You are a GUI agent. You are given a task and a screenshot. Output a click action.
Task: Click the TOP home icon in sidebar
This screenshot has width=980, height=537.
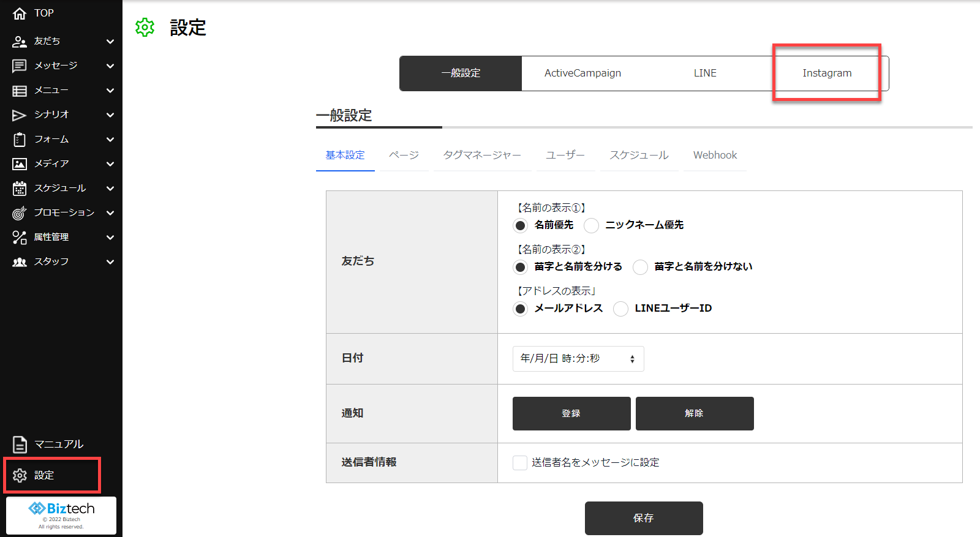click(x=20, y=13)
